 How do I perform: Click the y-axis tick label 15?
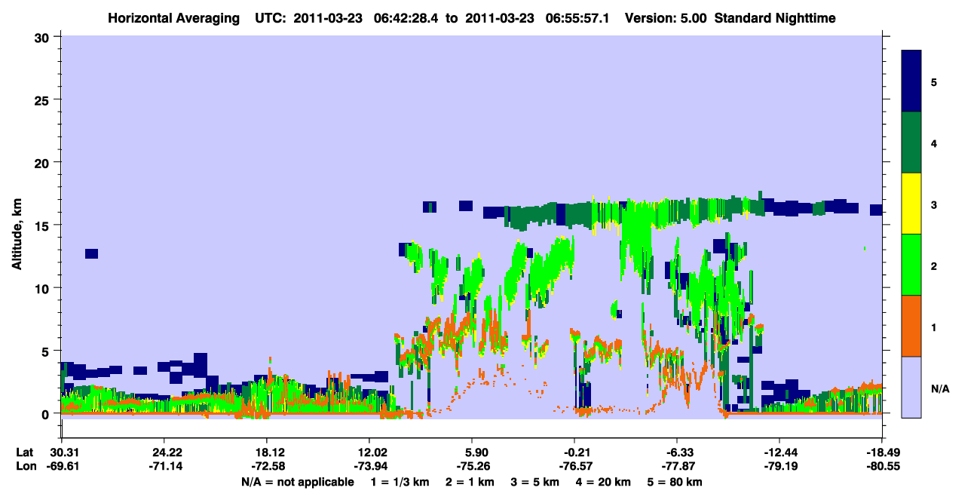click(44, 225)
